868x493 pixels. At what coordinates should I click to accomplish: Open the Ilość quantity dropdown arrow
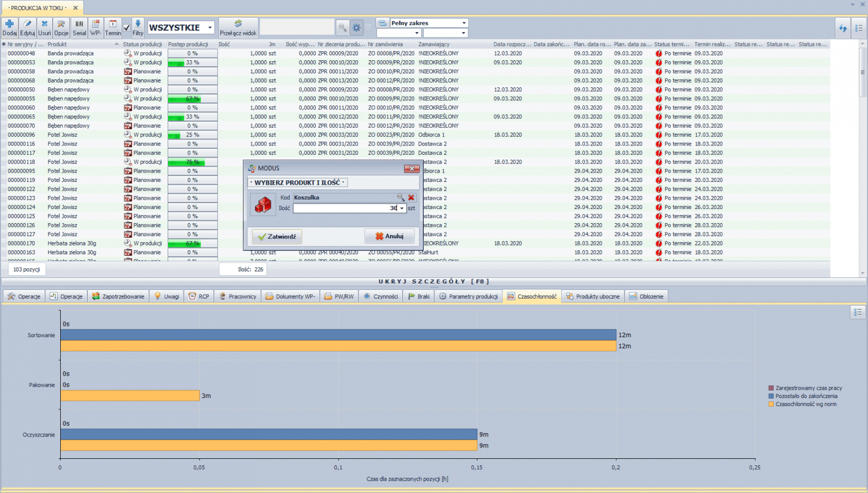pyautogui.click(x=402, y=208)
